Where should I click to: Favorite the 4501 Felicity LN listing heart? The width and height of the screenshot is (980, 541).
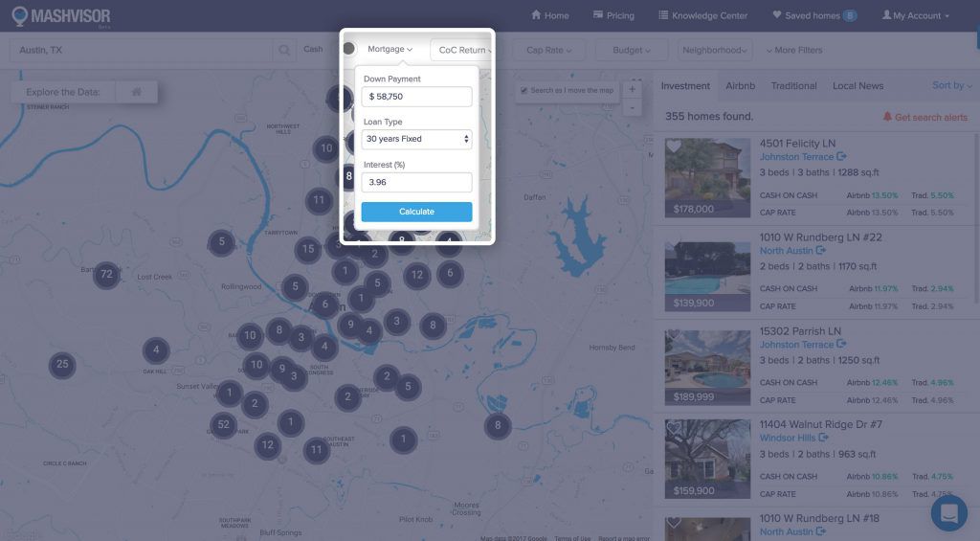point(674,147)
